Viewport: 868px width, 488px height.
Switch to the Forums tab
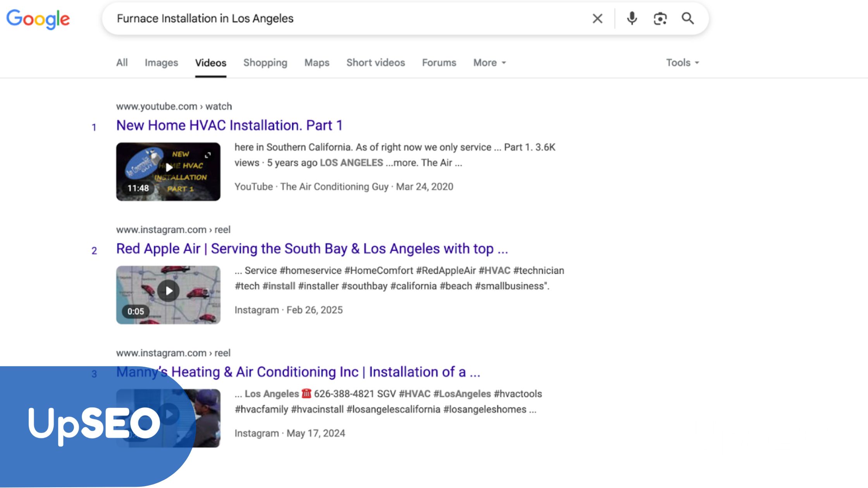pos(439,63)
